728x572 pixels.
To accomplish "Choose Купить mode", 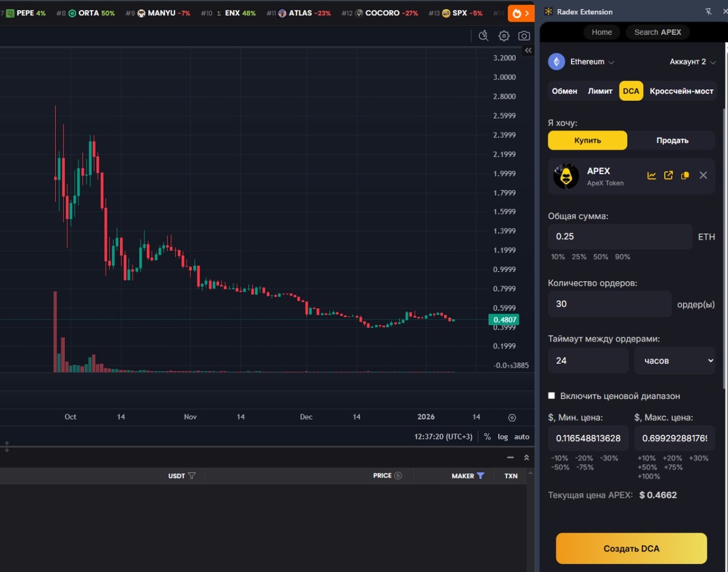I will [587, 140].
